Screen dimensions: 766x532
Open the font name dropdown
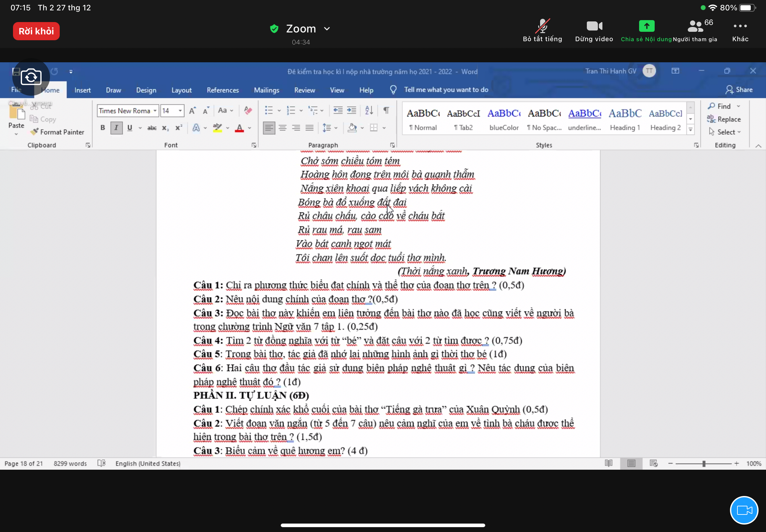(155, 111)
